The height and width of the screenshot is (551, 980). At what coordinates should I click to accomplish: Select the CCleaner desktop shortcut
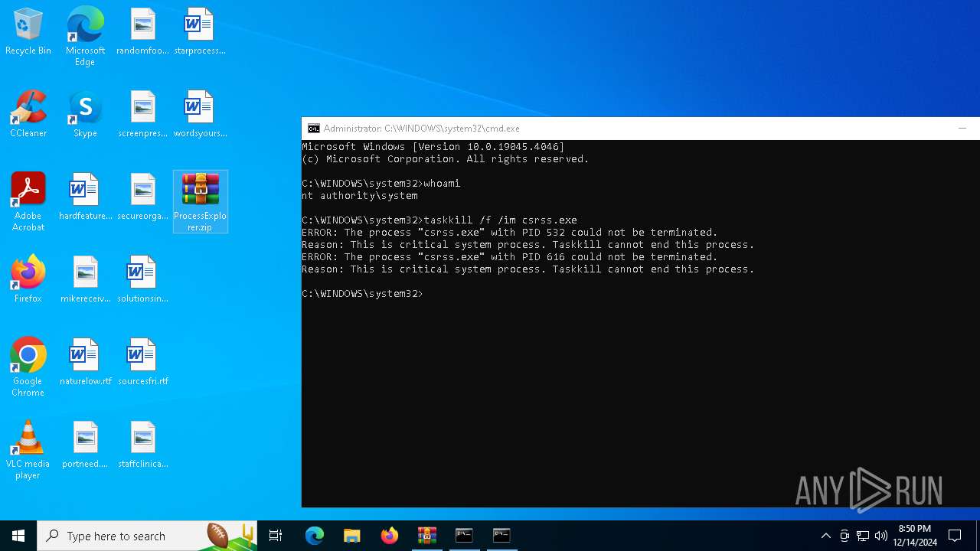(x=28, y=115)
